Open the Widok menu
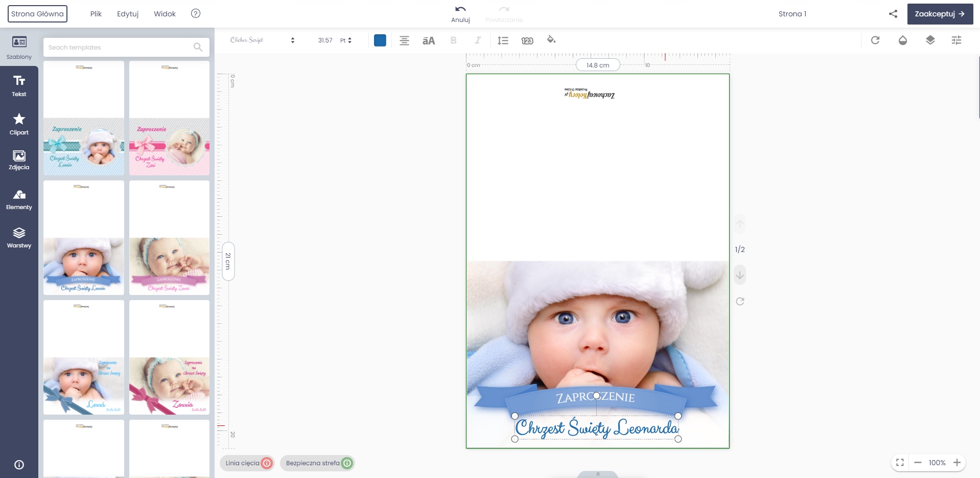980x478 pixels. [165, 14]
